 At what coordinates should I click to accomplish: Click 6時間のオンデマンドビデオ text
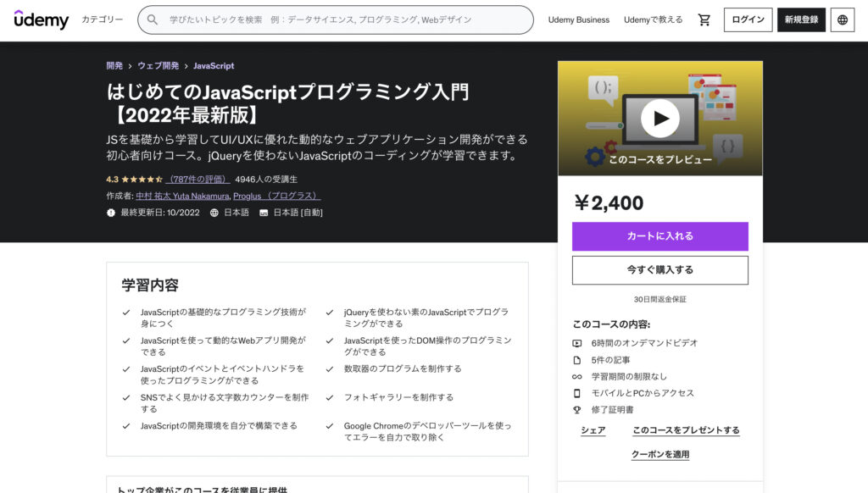point(644,343)
